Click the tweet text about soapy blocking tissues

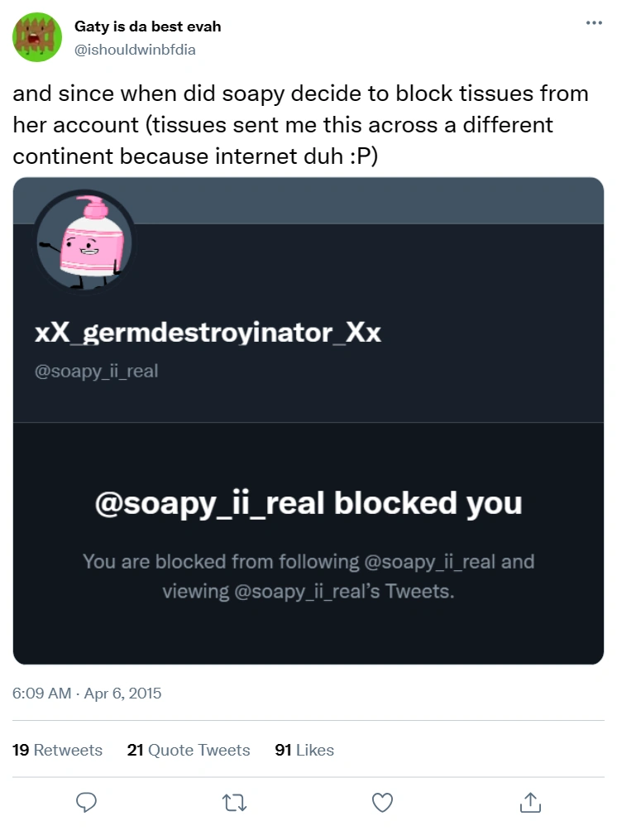click(300, 124)
